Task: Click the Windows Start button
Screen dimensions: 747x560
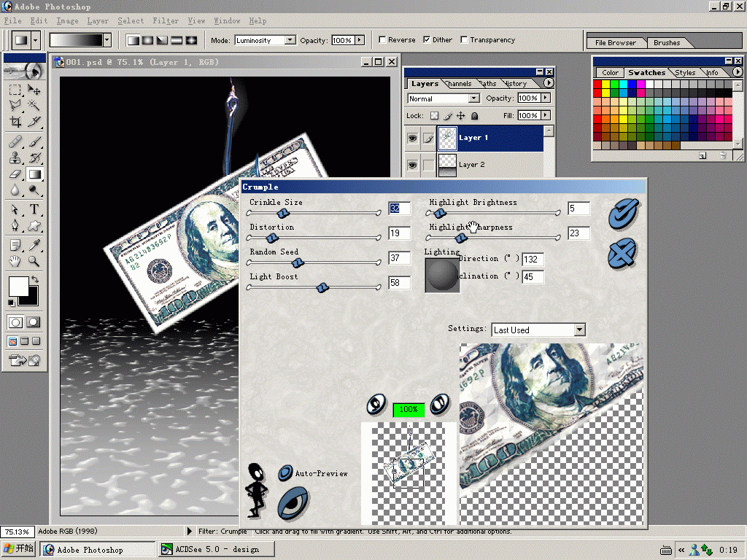Action: tap(18, 549)
